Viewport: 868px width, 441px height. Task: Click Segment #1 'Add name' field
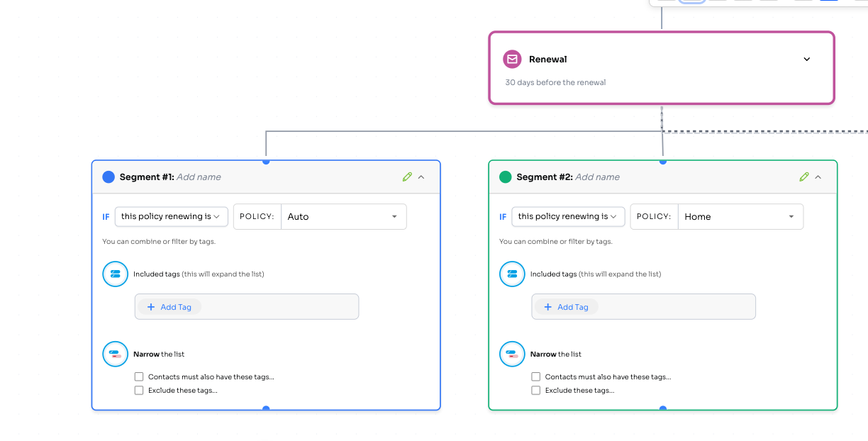(x=199, y=177)
